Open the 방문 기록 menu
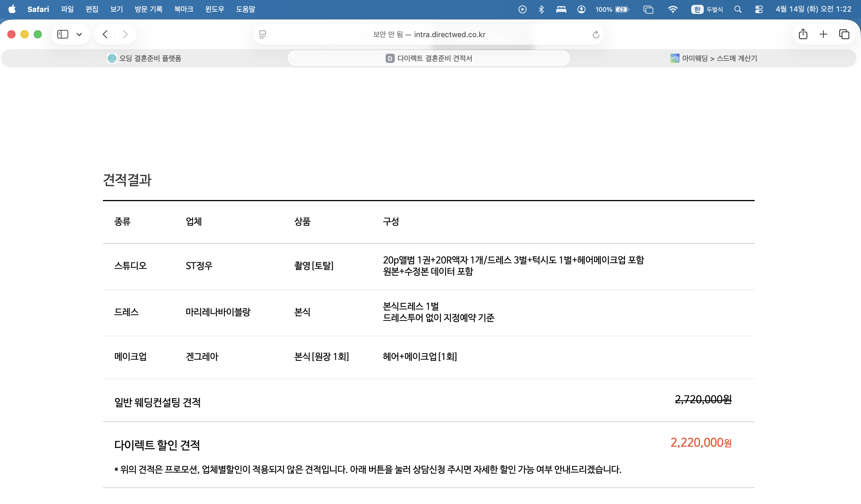Screen dimensions: 861x504 coord(149,9)
